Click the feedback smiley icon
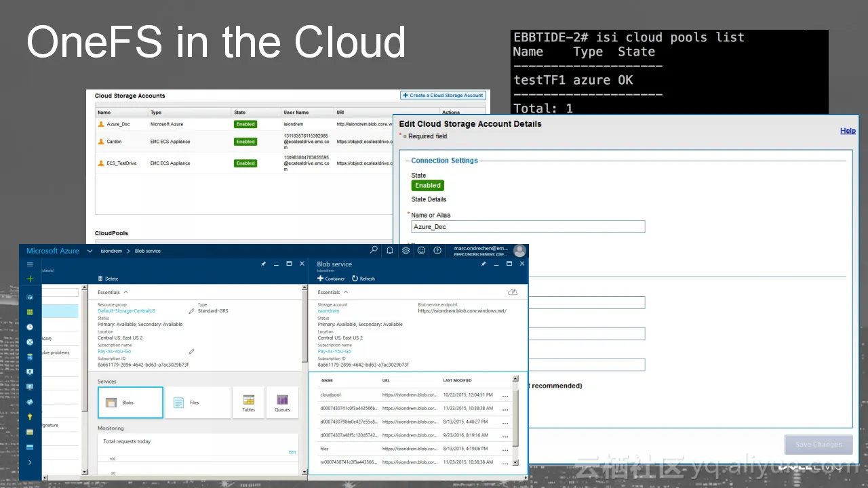Viewport: 868px width, 488px height. pos(421,250)
